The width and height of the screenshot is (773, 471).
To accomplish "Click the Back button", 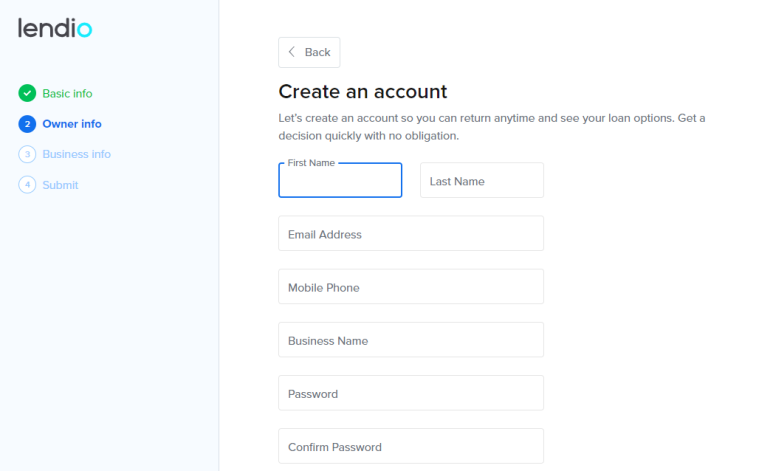I will coord(309,52).
